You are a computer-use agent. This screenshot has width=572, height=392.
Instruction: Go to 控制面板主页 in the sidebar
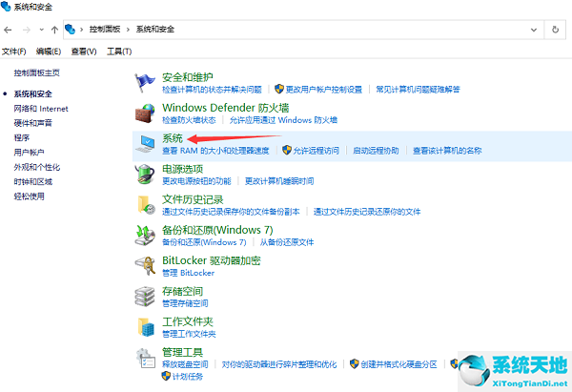tap(37, 73)
